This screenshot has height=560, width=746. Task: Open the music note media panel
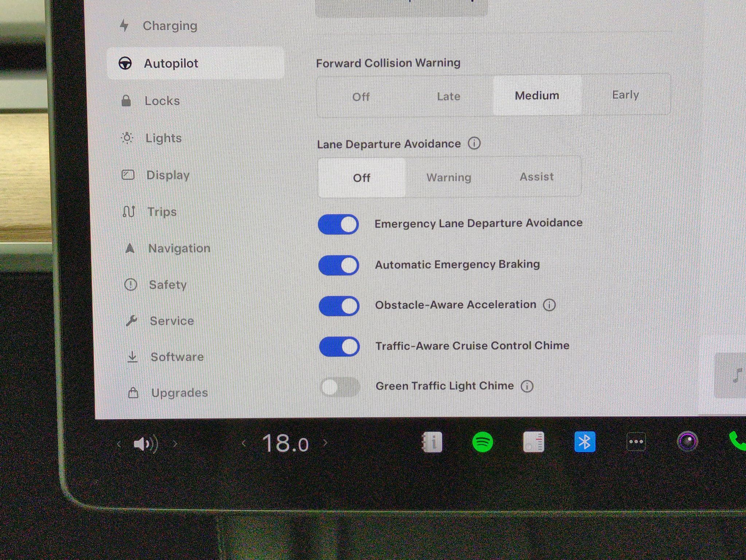coord(730,375)
